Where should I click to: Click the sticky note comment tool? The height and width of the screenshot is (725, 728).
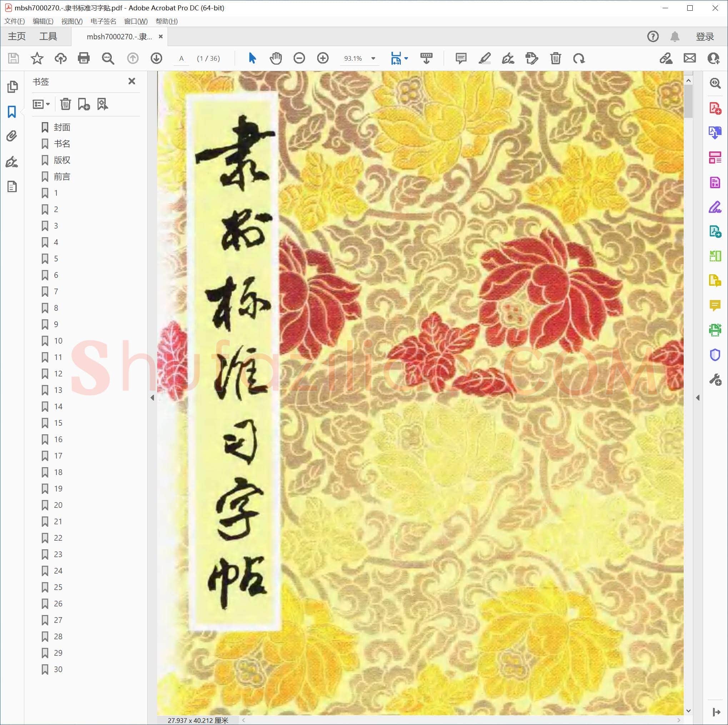pyautogui.click(x=461, y=59)
